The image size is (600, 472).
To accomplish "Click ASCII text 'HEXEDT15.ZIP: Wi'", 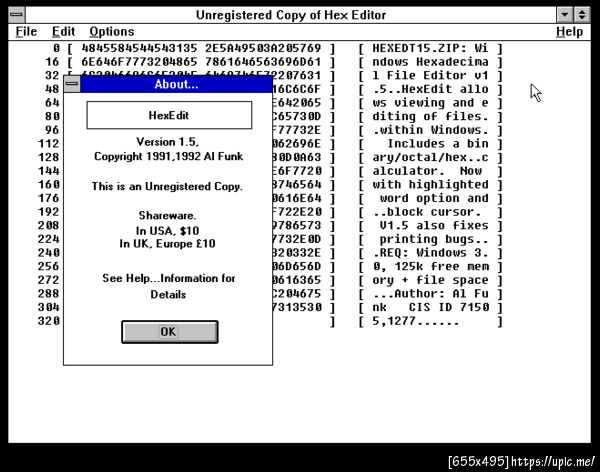I will pos(430,48).
